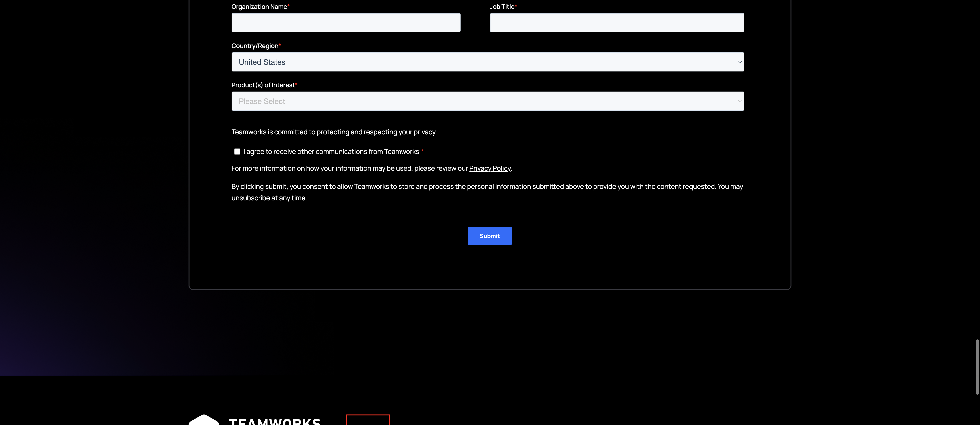Click the 'I agree to receive other communications' label

pos(332,152)
